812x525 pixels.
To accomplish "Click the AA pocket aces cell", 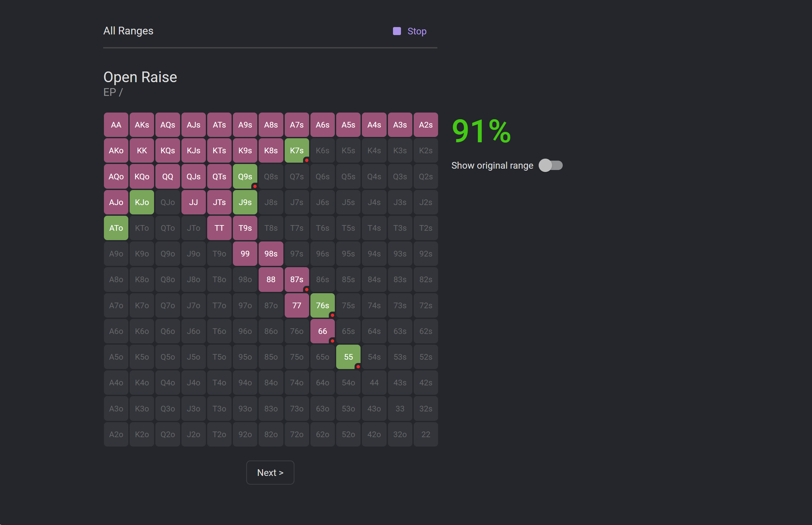I will click(x=117, y=125).
